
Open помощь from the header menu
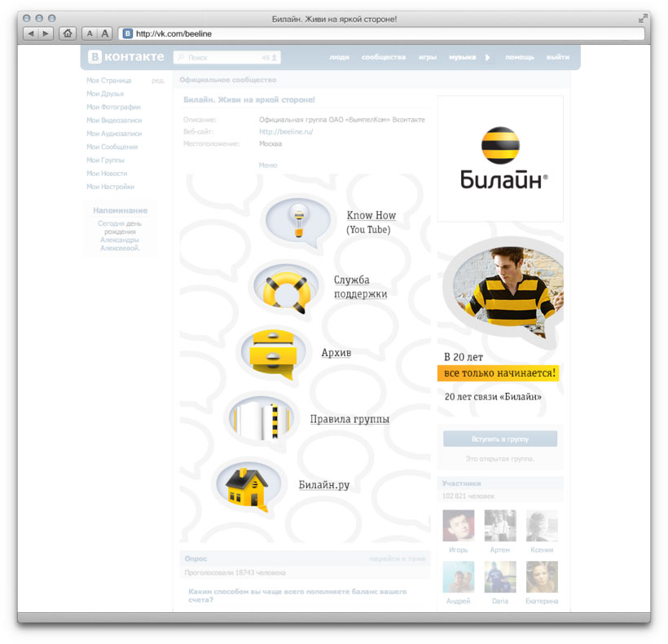tap(520, 57)
